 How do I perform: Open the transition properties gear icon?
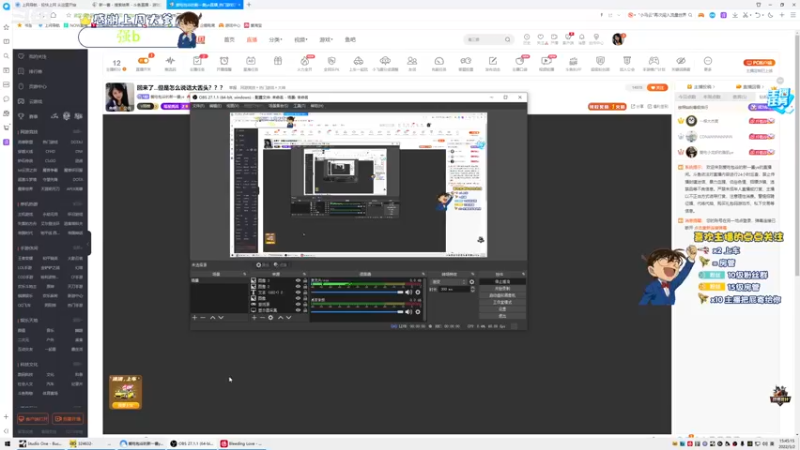pos(471,282)
